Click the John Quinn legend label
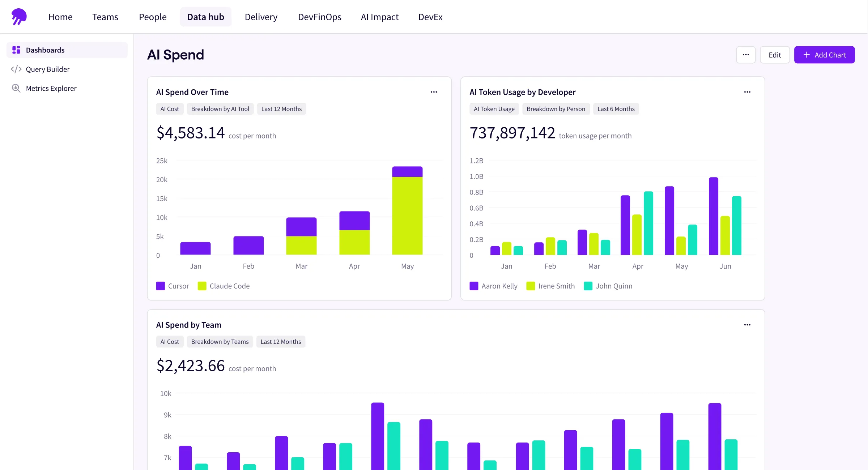This screenshot has height=470, width=868. click(614, 286)
